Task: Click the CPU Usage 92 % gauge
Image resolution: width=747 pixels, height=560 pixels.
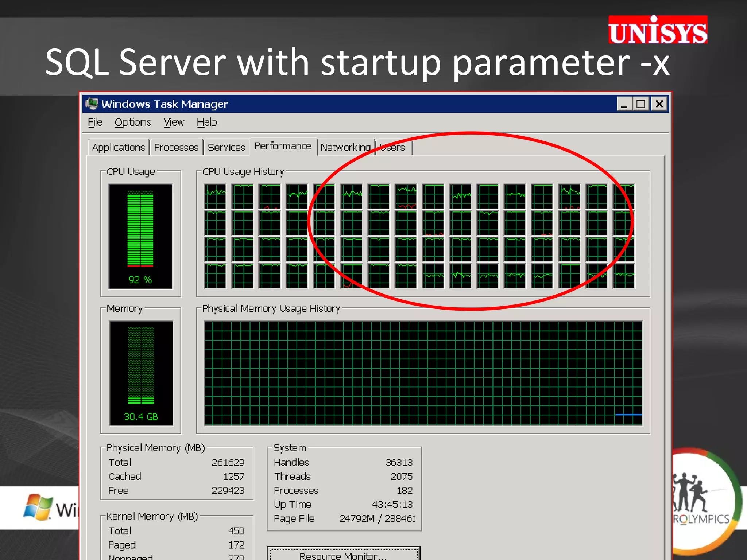Action: [140, 237]
